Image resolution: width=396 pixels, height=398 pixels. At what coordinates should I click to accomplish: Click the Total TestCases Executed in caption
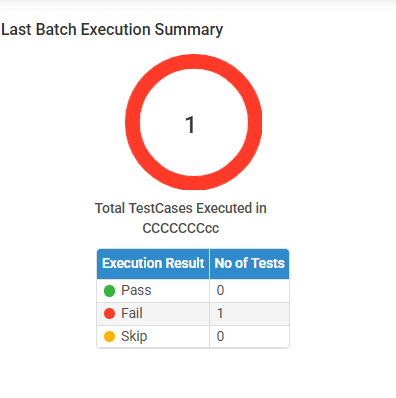[x=181, y=208]
